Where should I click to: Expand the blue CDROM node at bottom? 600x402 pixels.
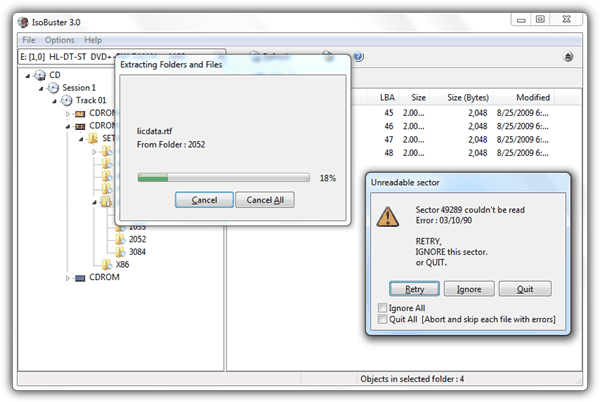pos(68,278)
